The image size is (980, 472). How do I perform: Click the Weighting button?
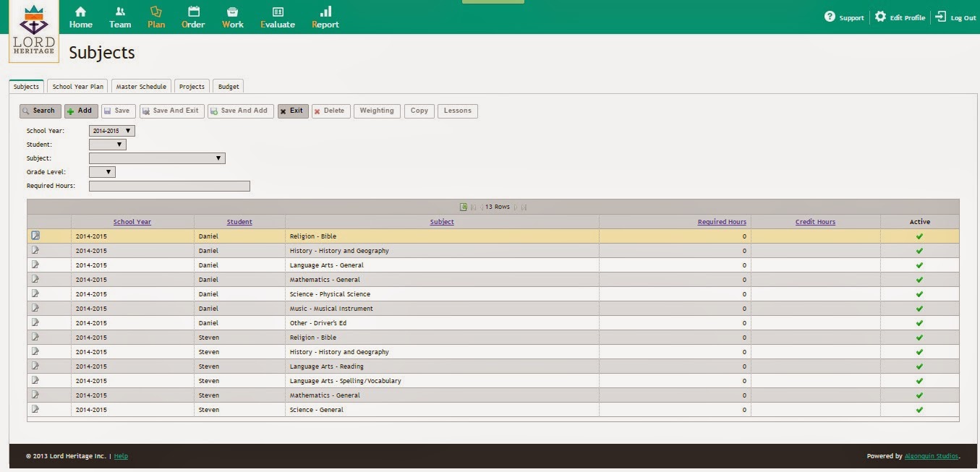tap(377, 111)
